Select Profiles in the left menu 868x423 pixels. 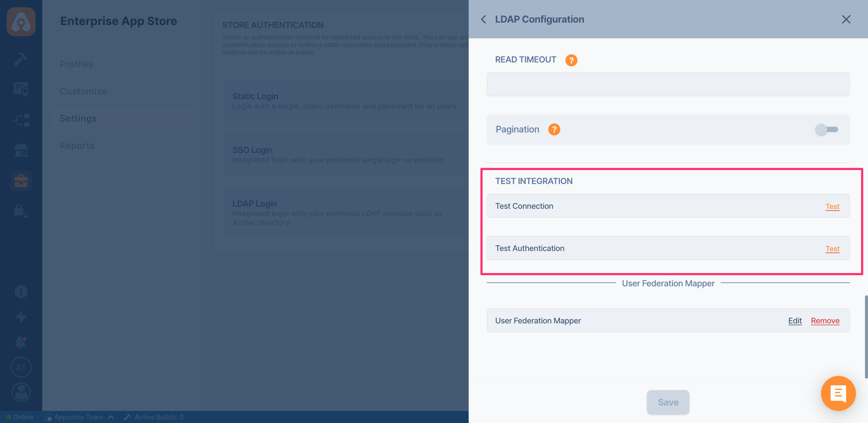coord(76,64)
